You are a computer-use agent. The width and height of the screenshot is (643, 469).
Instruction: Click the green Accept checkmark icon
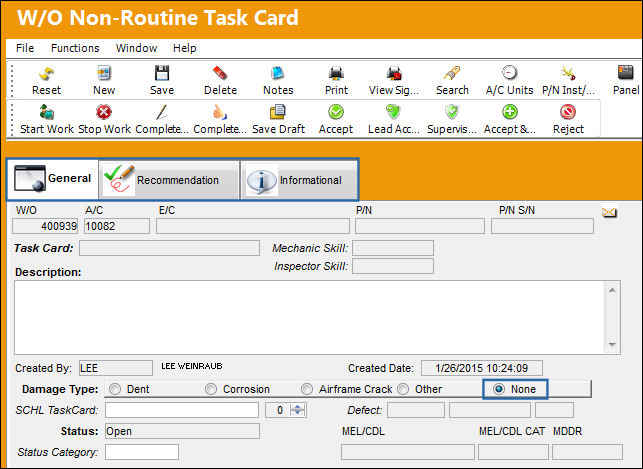336,112
